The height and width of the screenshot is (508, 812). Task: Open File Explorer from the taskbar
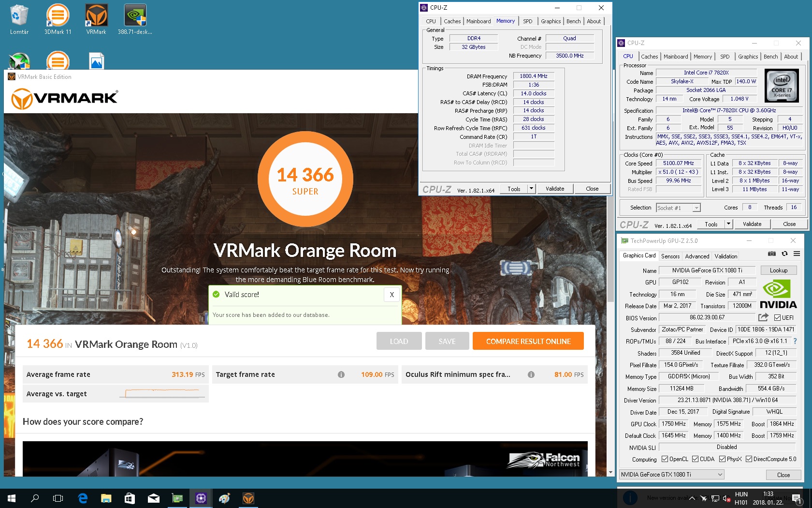coord(106,498)
